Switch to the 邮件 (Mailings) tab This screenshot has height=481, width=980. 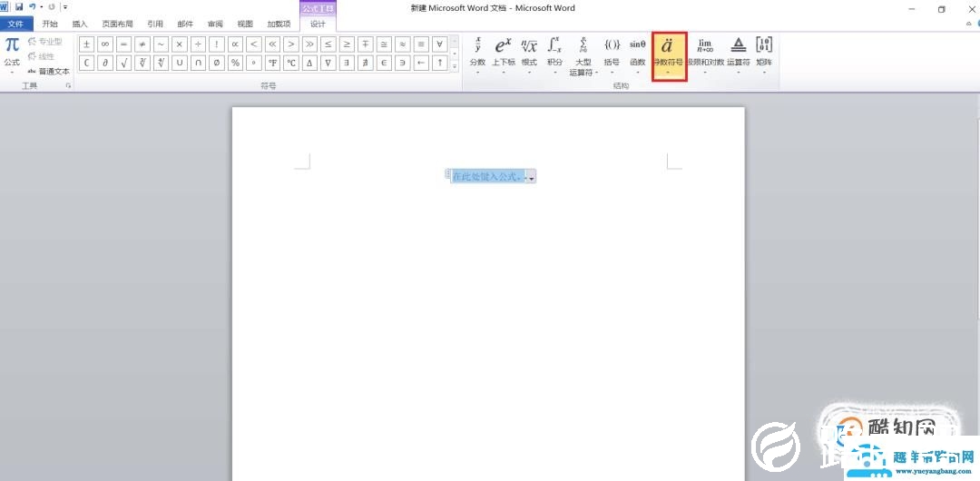(x=185, y=24)
